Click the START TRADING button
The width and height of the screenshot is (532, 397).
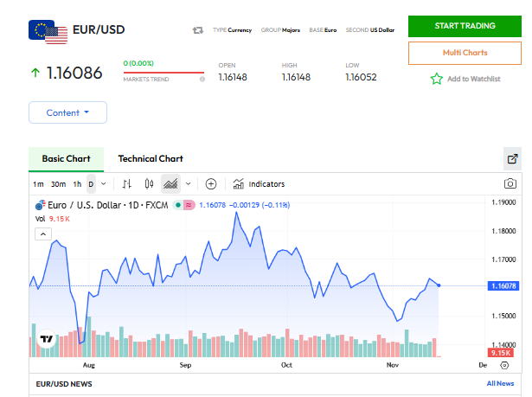tap(465, 25)
